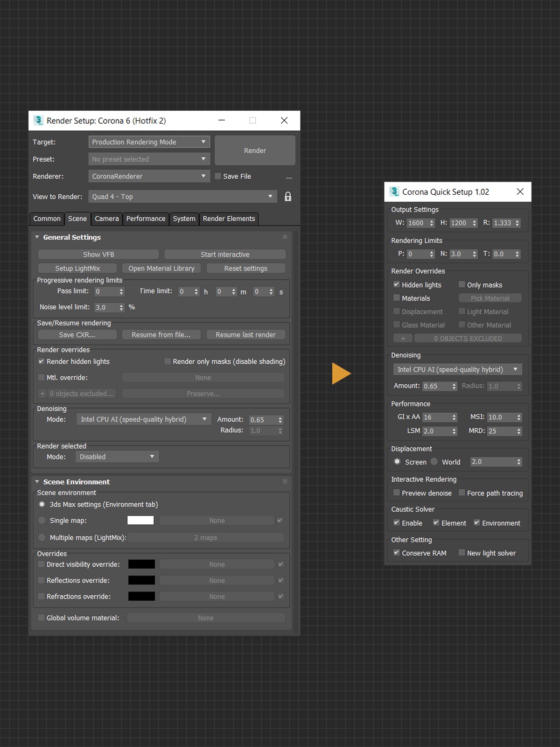Click the General Settings rollout grip icon
Image resolution: width=560 pixels, height=747 pixels.
[x=285, y=237]
